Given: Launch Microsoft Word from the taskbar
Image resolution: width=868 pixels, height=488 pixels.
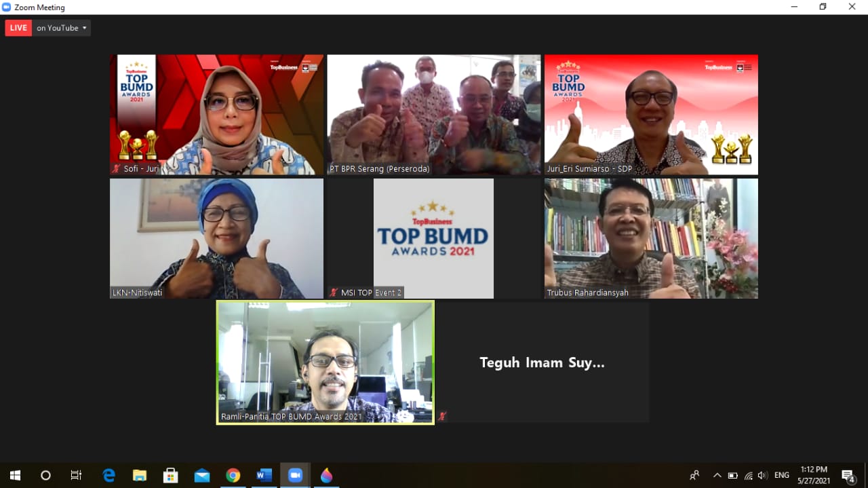Looking at the screenshot, I should tap(264, 475).
